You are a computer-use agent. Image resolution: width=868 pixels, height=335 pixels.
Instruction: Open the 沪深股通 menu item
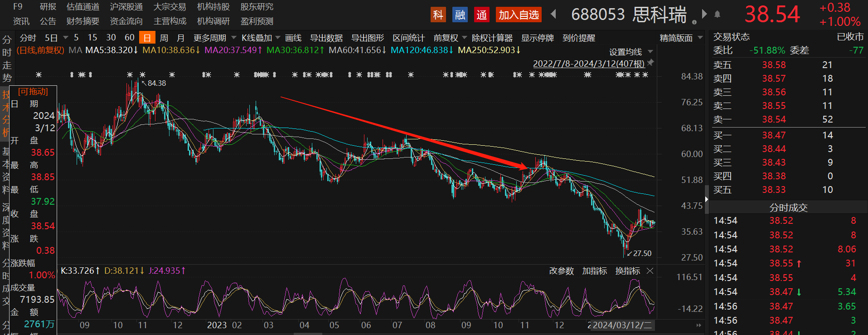click(x=126, y=7)
